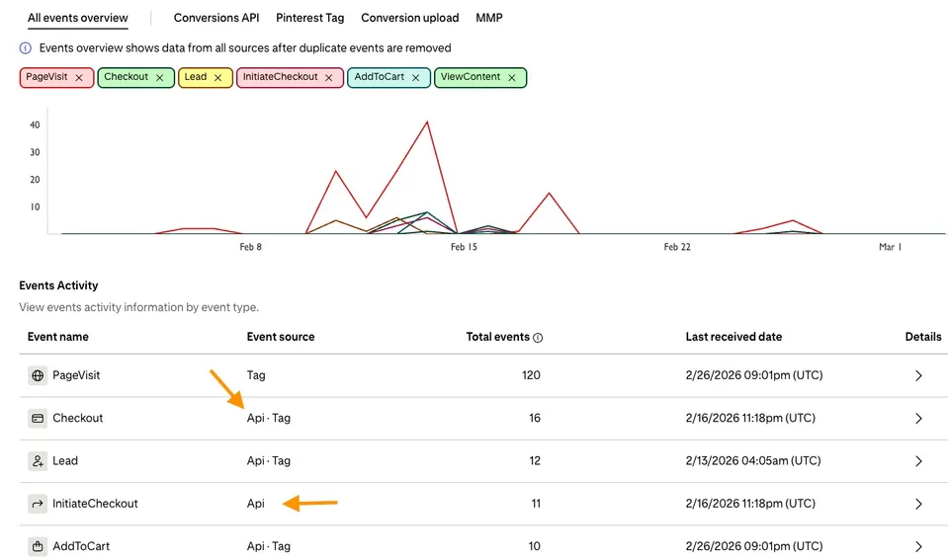This screenshot has width=948, height=560.
Task: Open details chevron for AddToCart row
Action: (918, 547)
